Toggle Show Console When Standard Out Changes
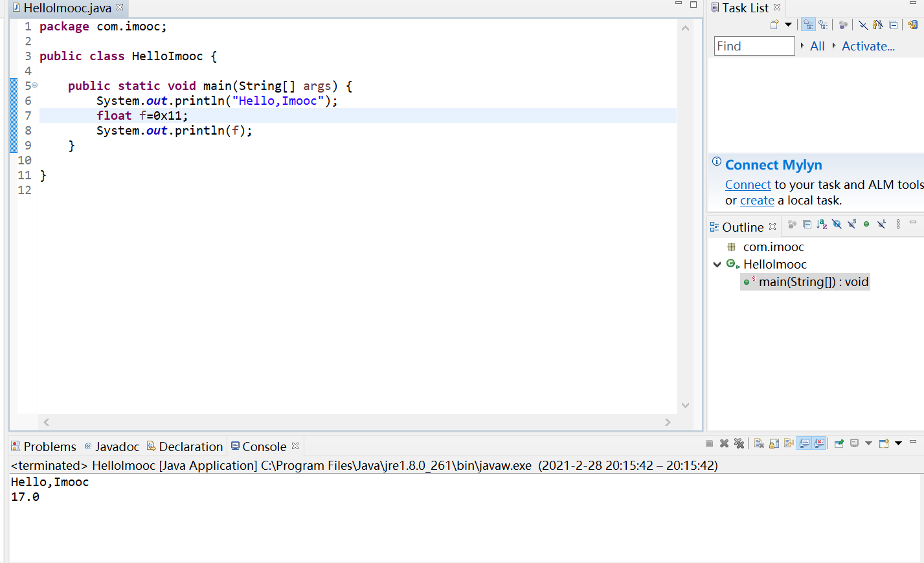Viewport: 924px width, 563px height. (804, 443)
